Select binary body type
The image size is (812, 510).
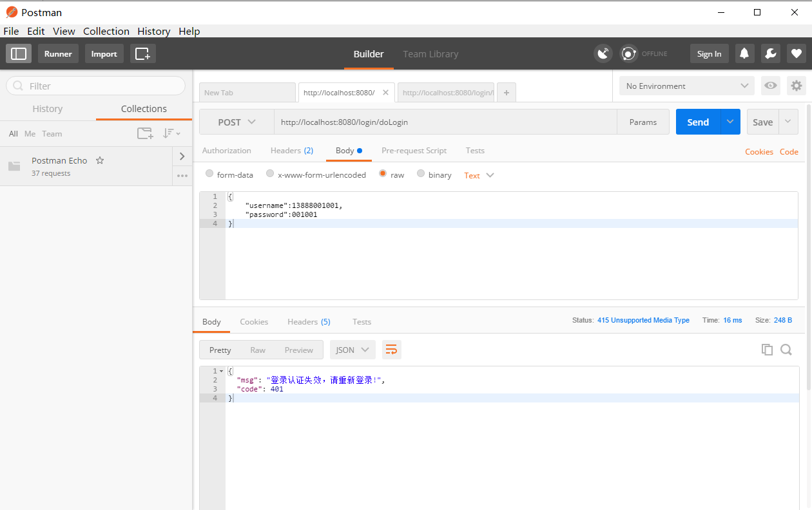click(x=421, y=174)
